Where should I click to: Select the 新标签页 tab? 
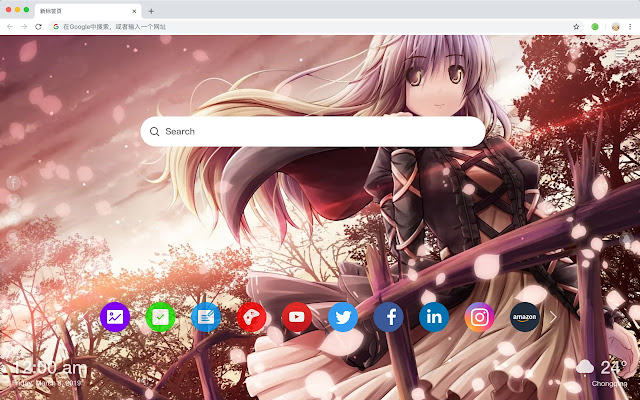click(x=88, y=11)
